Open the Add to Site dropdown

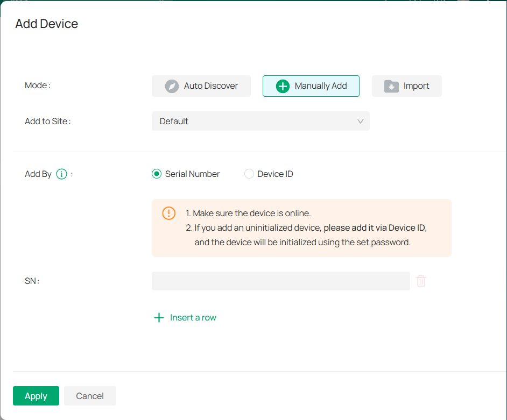260,121
